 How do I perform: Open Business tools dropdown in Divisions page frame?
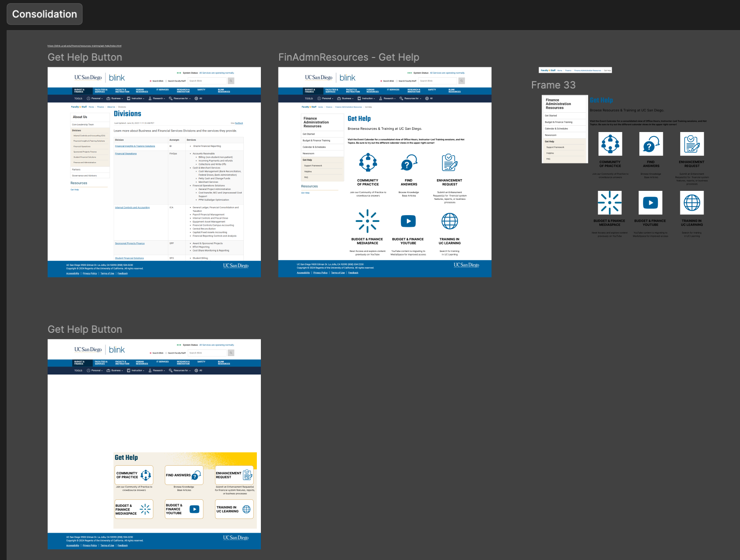point(115,98)
